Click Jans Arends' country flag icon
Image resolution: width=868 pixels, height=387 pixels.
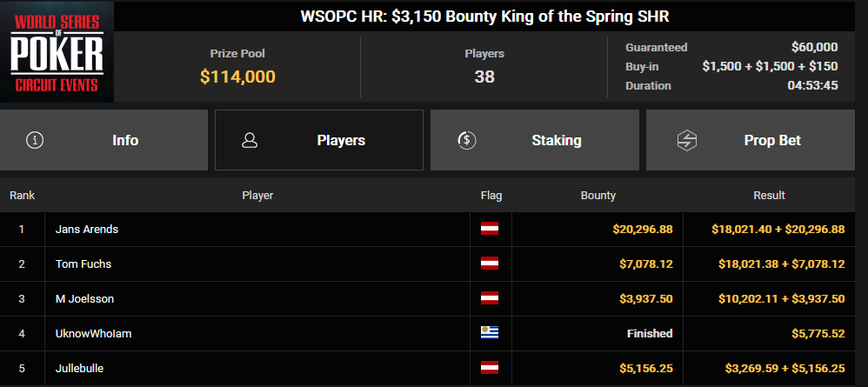click(490, 229)
